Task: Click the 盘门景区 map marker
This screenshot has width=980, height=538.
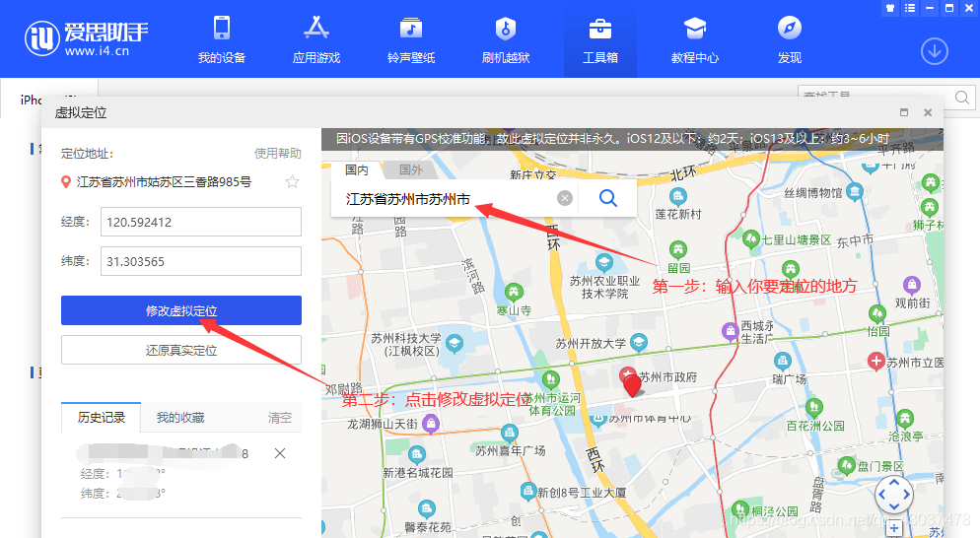Action: click(847, 465)
